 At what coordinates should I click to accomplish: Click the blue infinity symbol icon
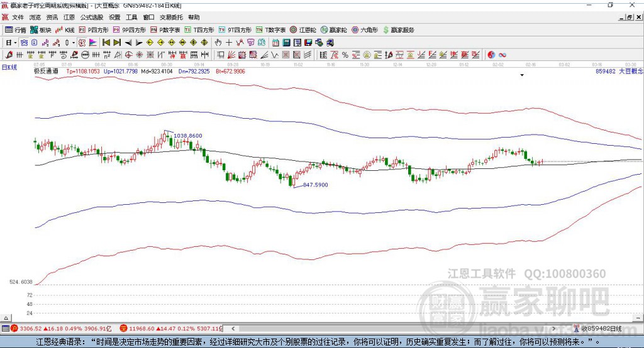point(502,55)
